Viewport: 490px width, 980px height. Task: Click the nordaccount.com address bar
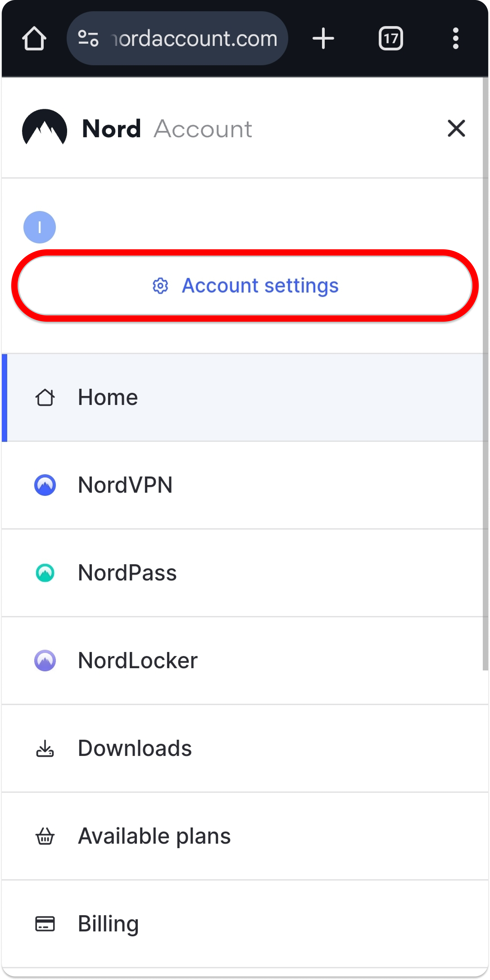click(194, 38)
